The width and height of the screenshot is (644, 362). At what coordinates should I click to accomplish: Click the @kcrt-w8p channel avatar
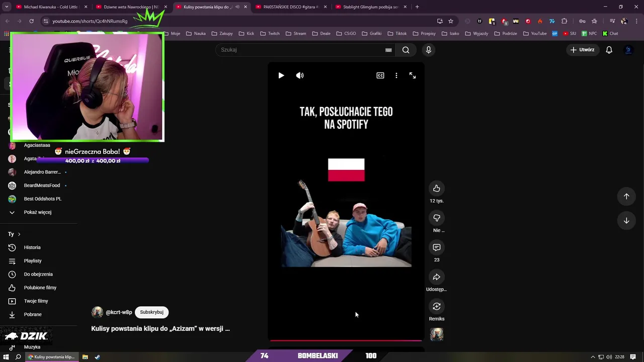coord(97,312)
